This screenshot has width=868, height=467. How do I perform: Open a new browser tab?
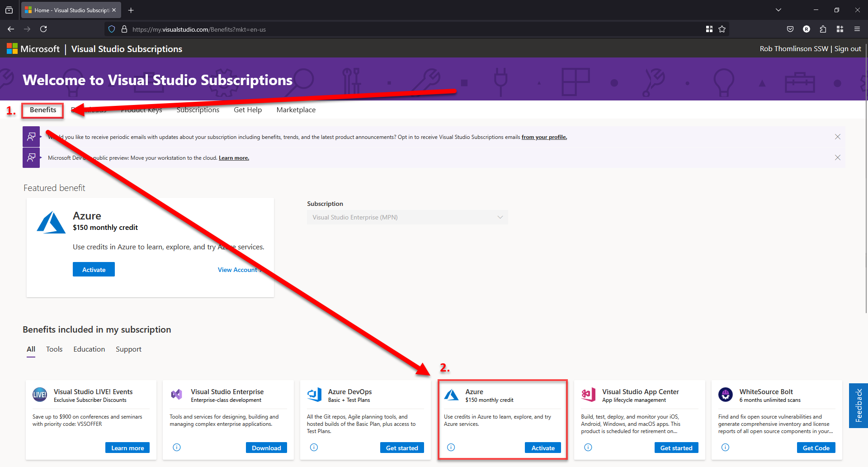(131, 10)
